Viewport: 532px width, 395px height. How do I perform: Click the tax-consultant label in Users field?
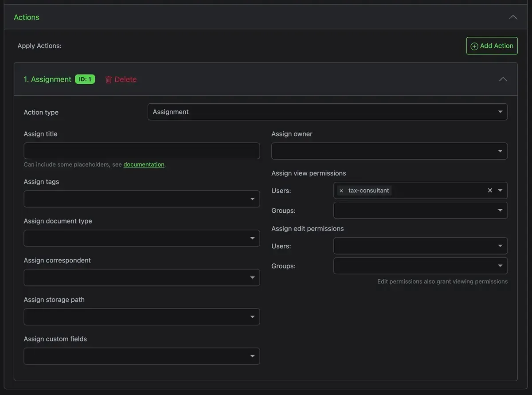tap(369, 191)
